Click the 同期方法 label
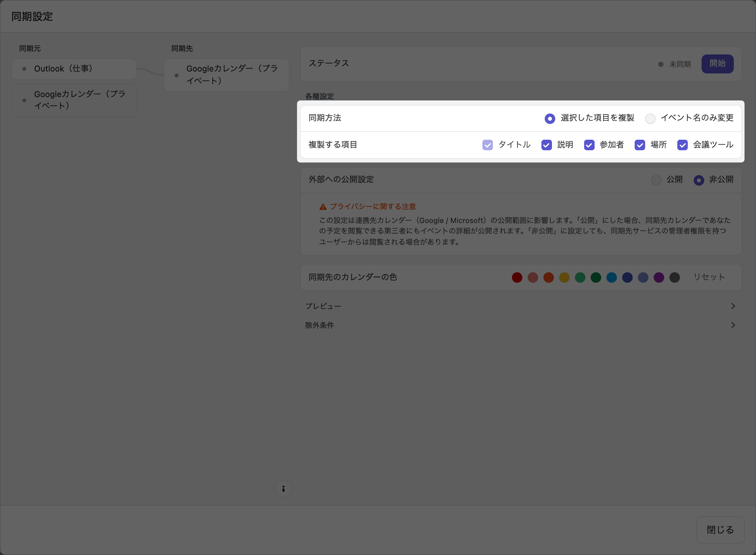Viewport: 756px width, 555px height. click(x=325, y=118)
